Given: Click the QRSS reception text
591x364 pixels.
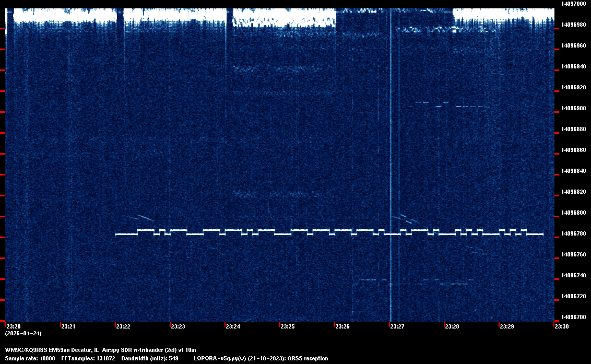Looking at the screenshot, I should 308,358.
